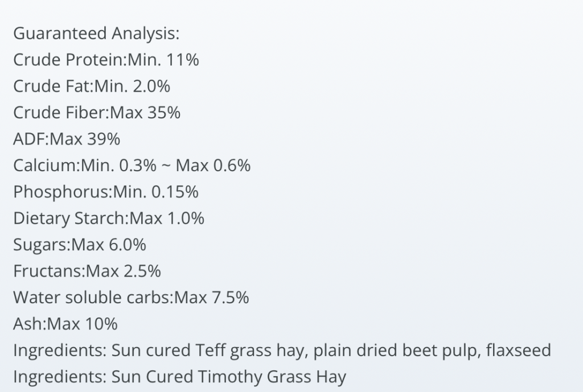Click the 11% protein value
583x392 pixels.
tap(183, 60)
